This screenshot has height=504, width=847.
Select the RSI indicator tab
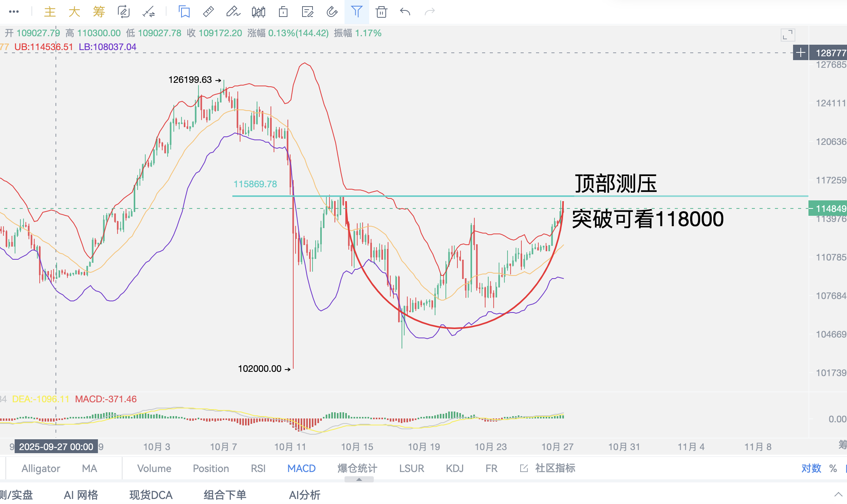coord(258,469)
